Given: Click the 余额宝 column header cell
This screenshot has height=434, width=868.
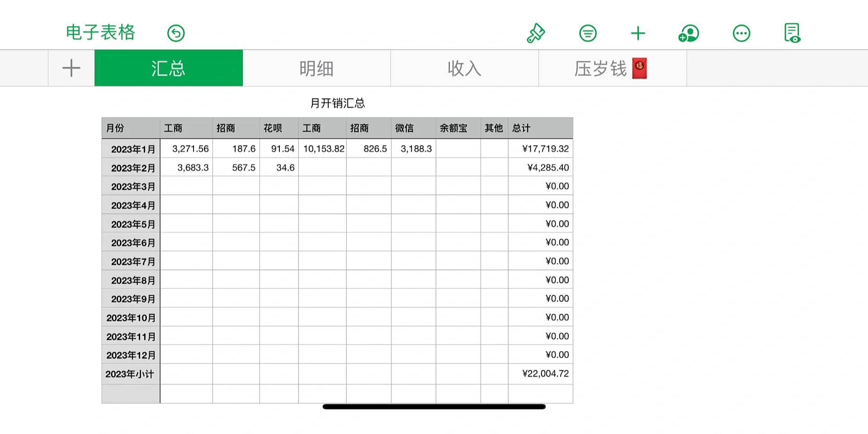Looking at the screenshot, I should (x=458, y=128).
